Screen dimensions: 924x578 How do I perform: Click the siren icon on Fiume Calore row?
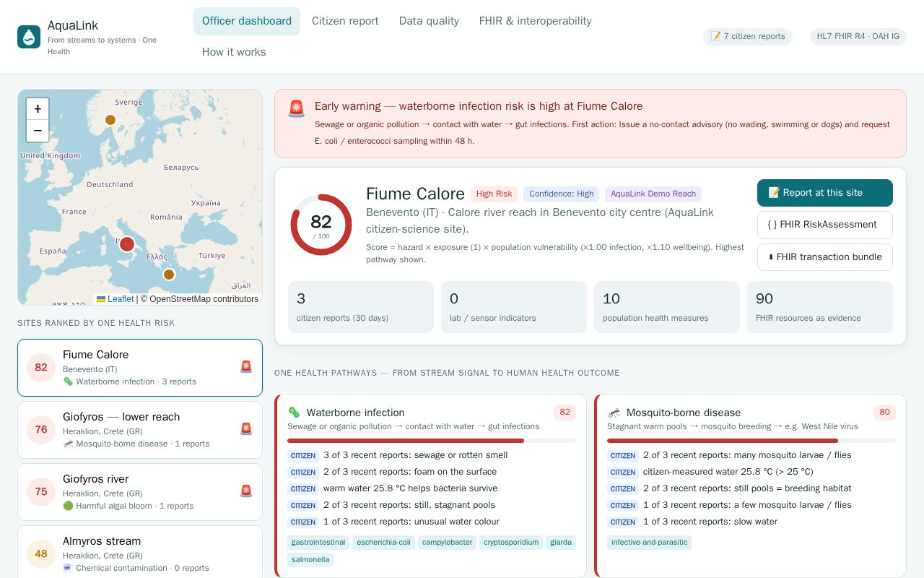246,367
